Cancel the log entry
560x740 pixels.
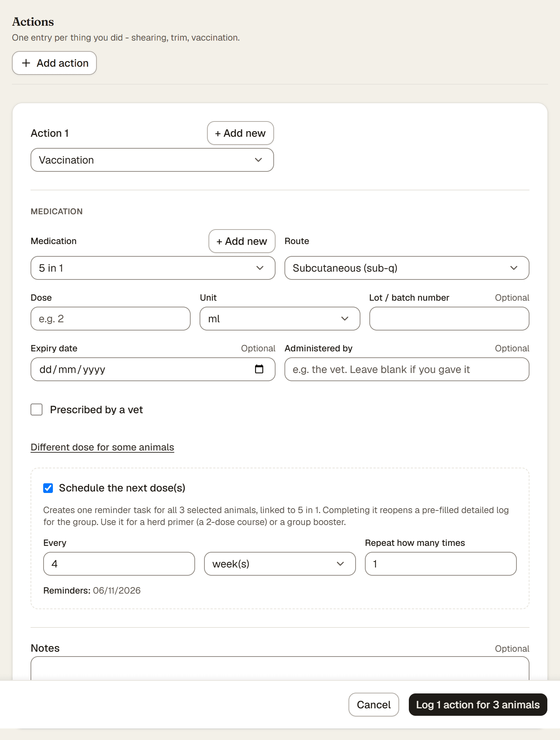[374, 705]
